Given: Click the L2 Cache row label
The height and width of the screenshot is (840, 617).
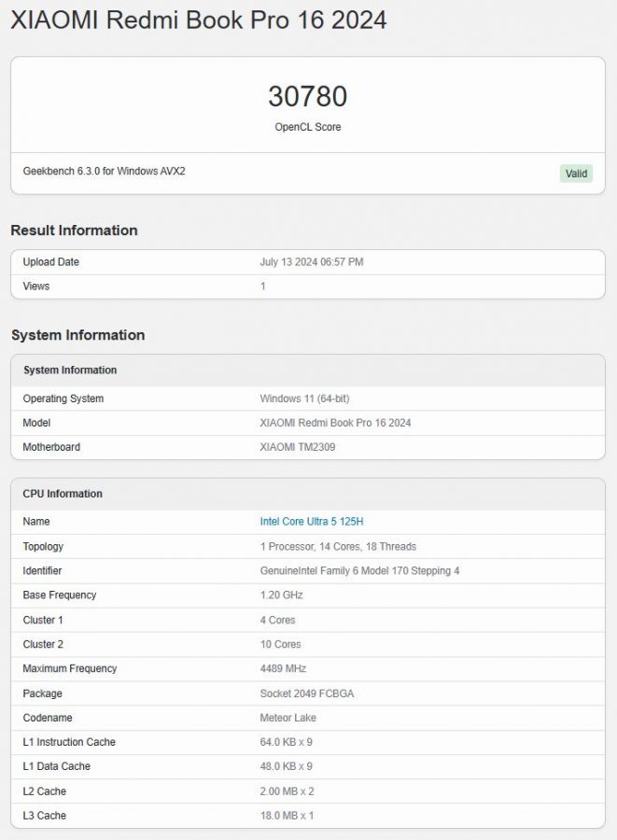Looking at the screenshot, I should coord(45,791).
